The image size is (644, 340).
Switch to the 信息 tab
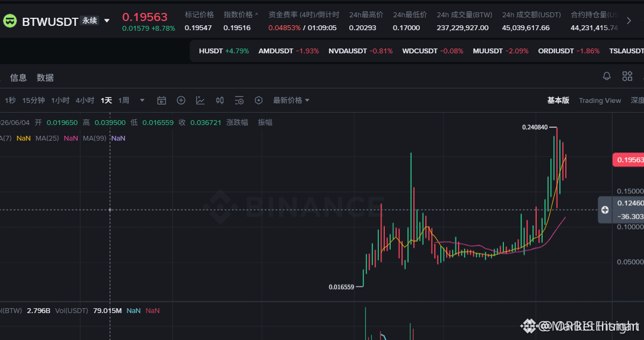[x=18, y=78]
